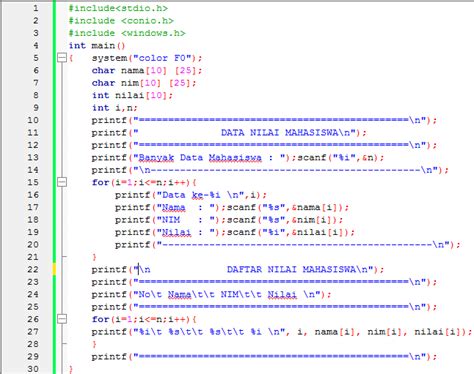Click the int i,n declaration

[115, 108]
